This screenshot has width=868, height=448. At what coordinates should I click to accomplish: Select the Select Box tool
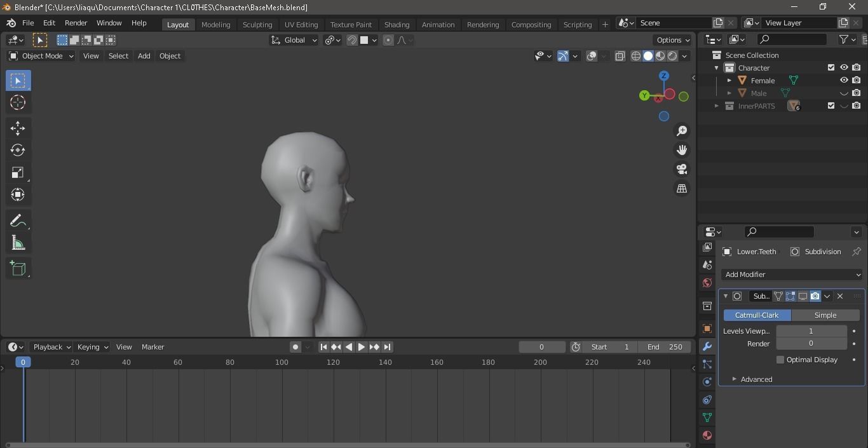coord(18,81)
